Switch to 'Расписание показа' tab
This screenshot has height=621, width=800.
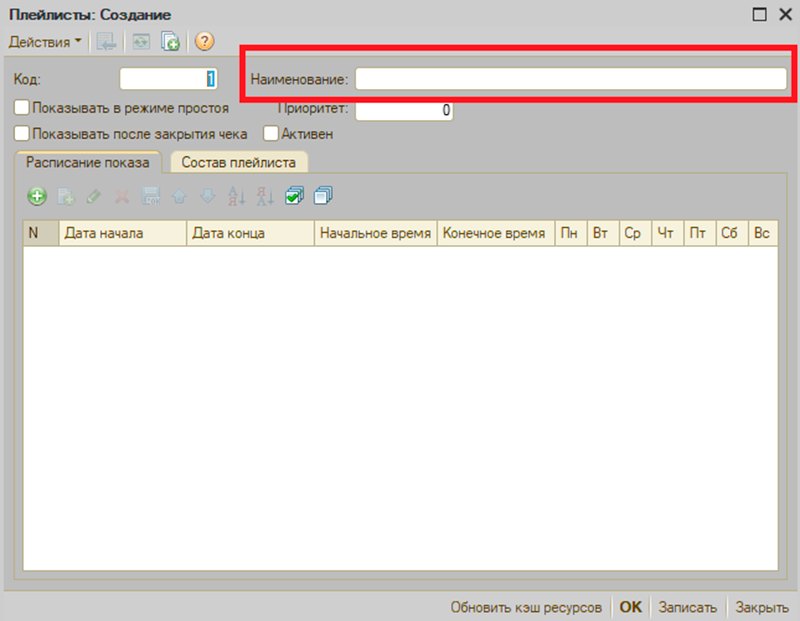point(88,162)
